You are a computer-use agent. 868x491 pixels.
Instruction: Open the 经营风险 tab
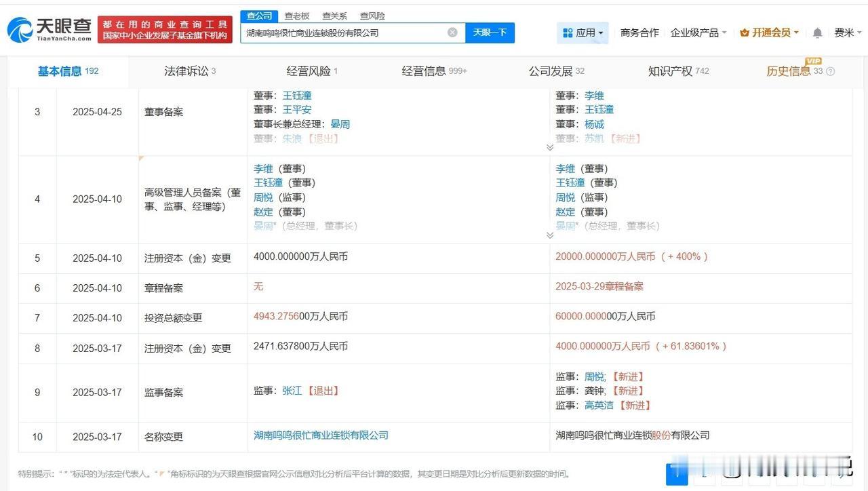tap(312, 71)
